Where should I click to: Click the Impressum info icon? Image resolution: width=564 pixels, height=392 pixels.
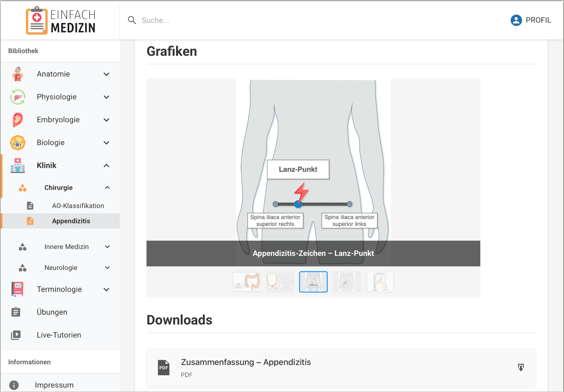point(14,385)
